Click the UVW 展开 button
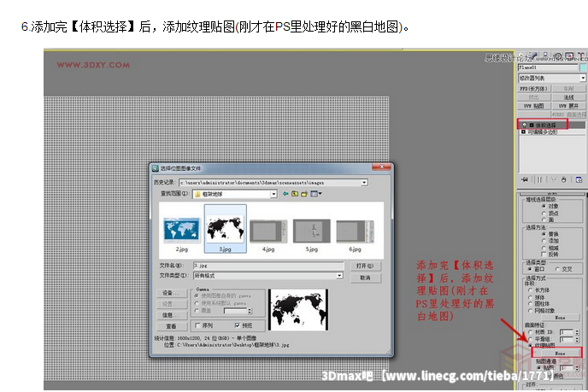Viewport: 588px width, 392px height. tap(568, 106)
